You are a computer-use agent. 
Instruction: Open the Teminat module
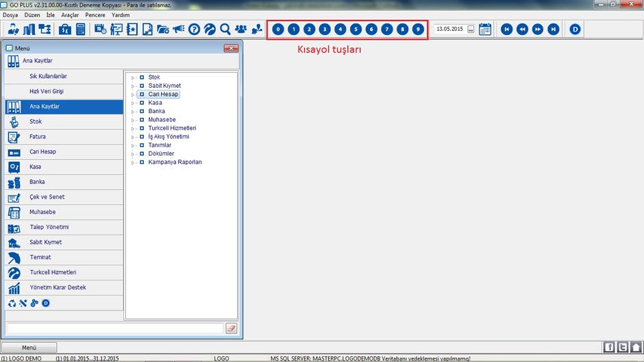pos(64,257)
